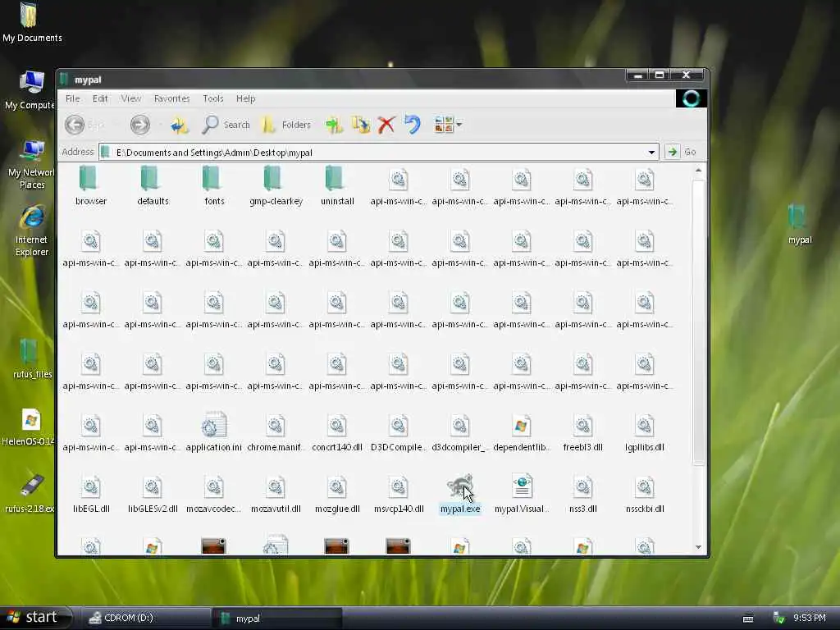The width and height of the screenshot is (840, 630).
Task: Select the mypal desktop folder
Action: 799,225
